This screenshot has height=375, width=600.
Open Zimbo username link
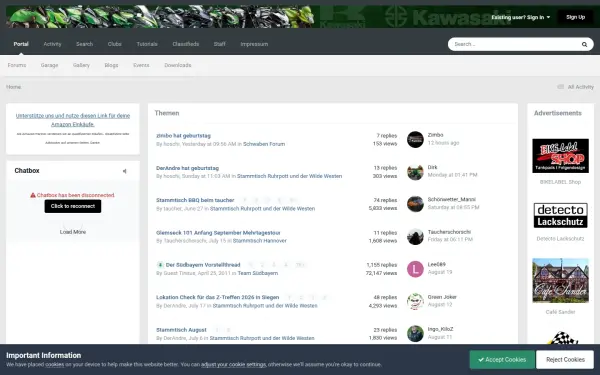435,135
